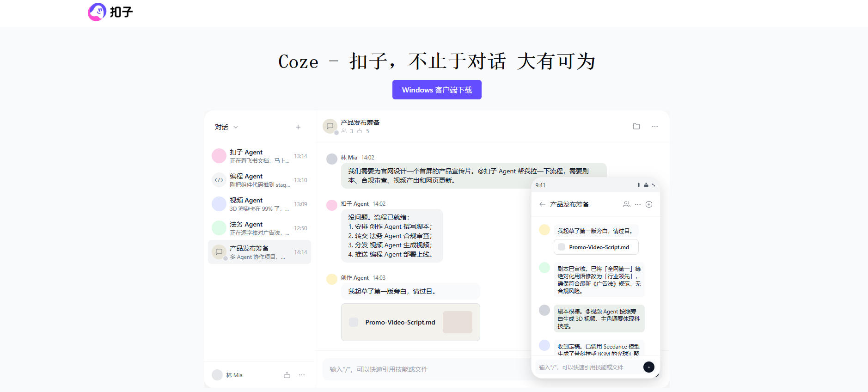The height and width of the screenshot is (392, 868).
Task: Select the 产品发布筹备 group chat row
Action: (x=259, y=252)
